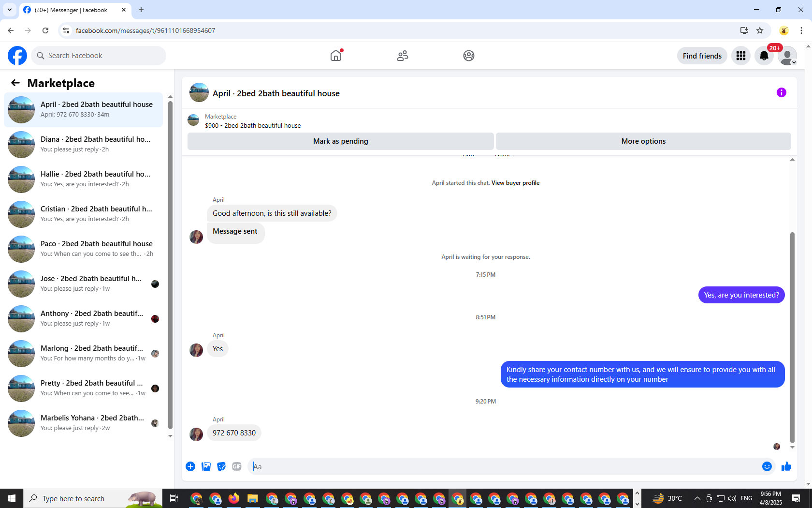
Task: Open File Explorer from taskbar
Action: pyautogui.click(x=252, y=498)
